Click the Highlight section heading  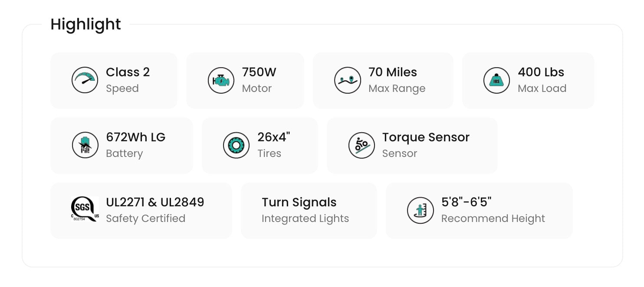[85, 24]
